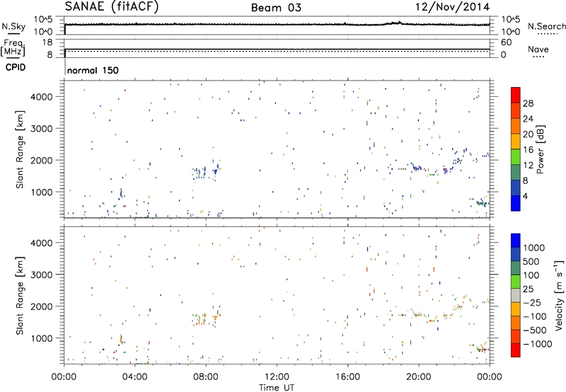Click the 4000 km tick of power panel
Image resolution: width=566 pixels, height=392 pixels.
(42, 97)
